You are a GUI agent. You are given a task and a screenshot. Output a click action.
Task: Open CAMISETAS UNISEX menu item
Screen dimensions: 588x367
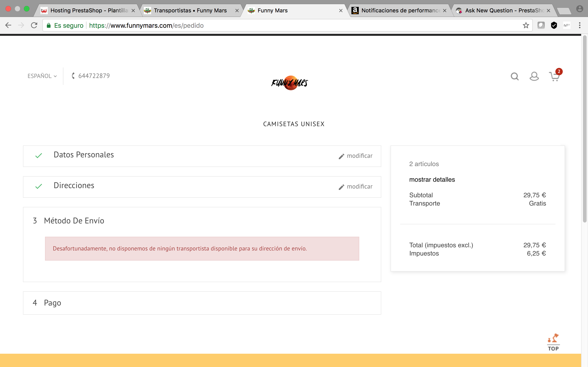click(x=294, y=124)
